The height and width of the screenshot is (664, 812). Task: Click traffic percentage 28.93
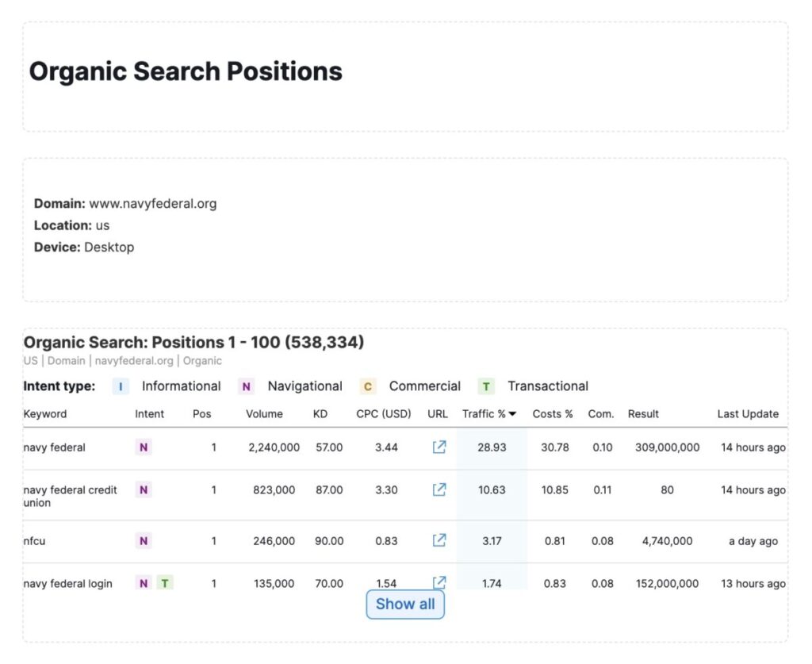coord(492,447)
